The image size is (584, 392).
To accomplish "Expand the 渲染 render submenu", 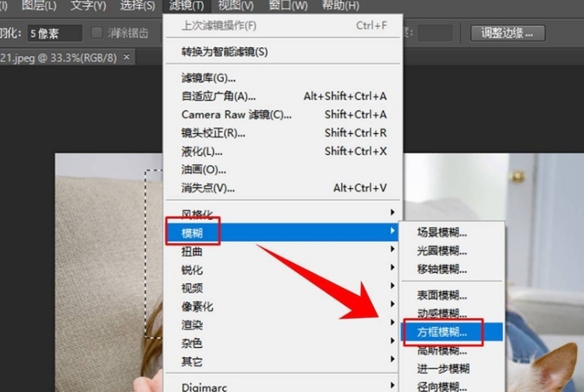I will coord(283,325).
